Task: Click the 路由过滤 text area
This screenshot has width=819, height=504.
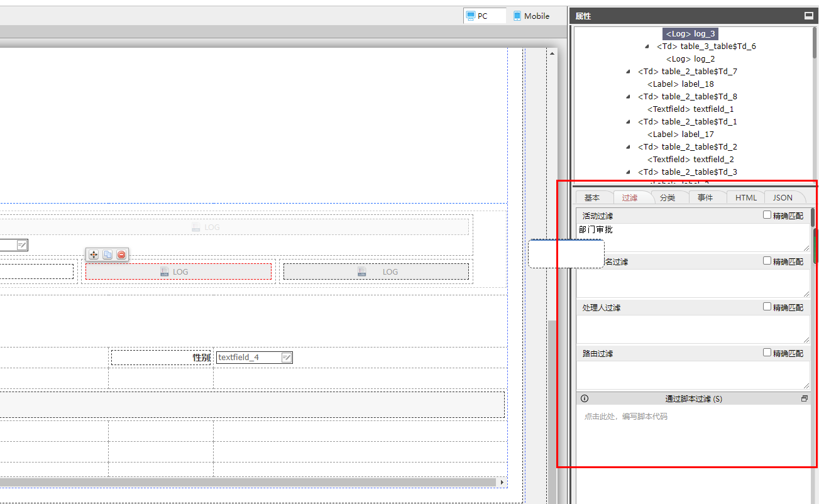Action: 693,375
